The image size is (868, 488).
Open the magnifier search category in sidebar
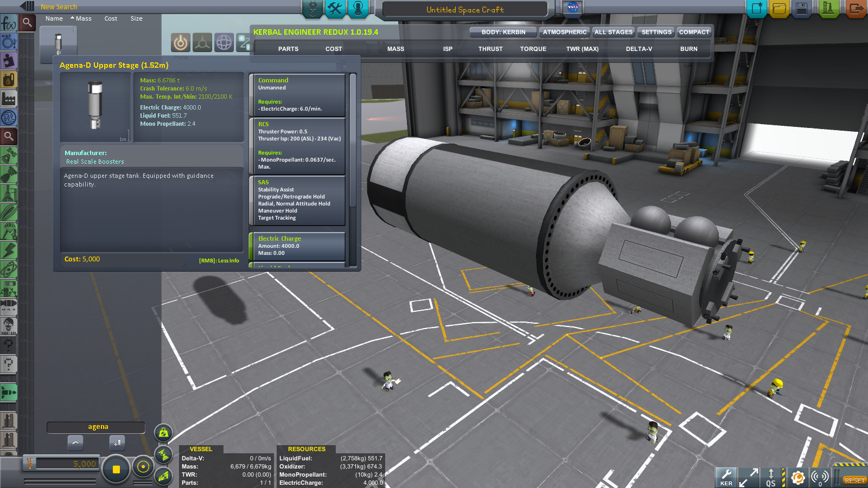[x=9, y=136]
